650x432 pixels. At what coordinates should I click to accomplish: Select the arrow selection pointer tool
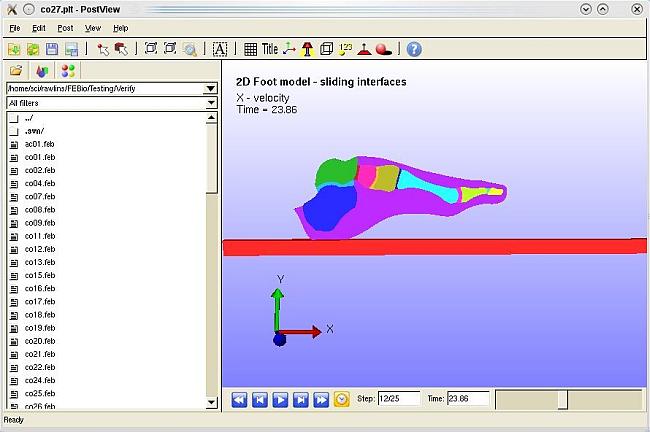(102, 49)
